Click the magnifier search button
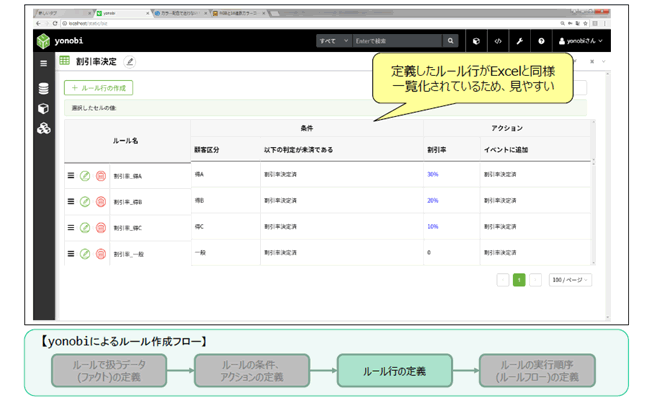The width and height of the screenshot is (650, 400). (x=450, y=41)
